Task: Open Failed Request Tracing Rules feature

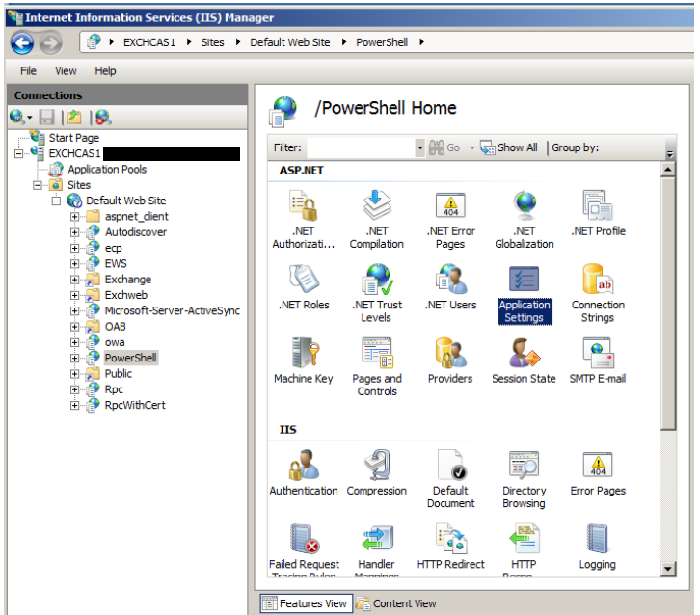Action: [x=304, y=549]
